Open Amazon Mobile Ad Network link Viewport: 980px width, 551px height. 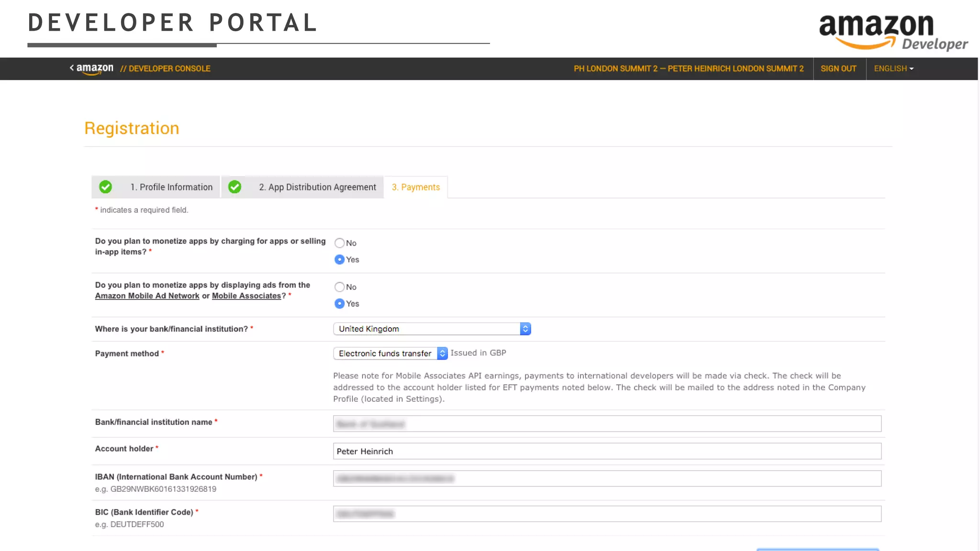point(147,296)
